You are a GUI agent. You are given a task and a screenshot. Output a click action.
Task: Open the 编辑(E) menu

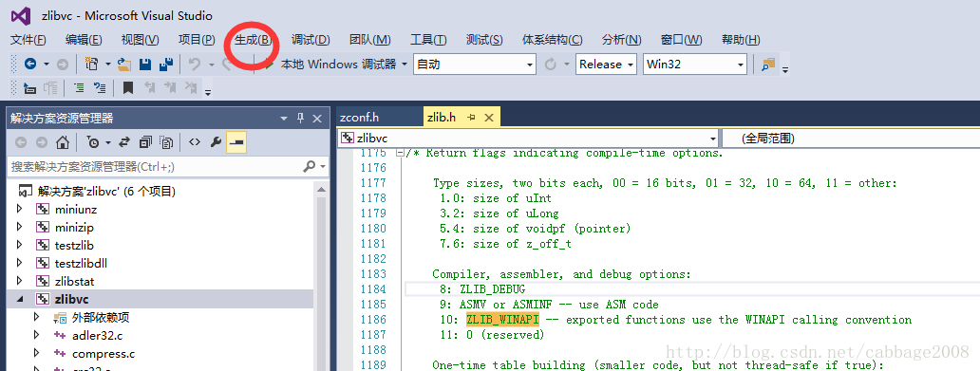[84, 40]
